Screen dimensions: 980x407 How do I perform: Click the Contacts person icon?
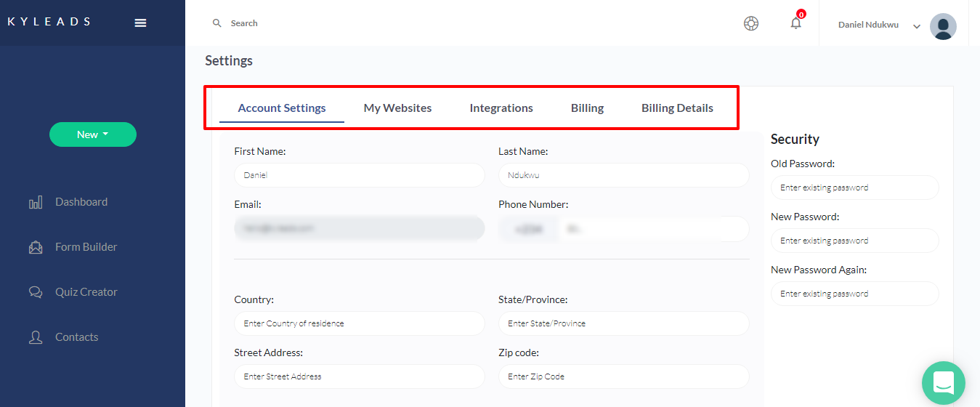click(36, 338)
